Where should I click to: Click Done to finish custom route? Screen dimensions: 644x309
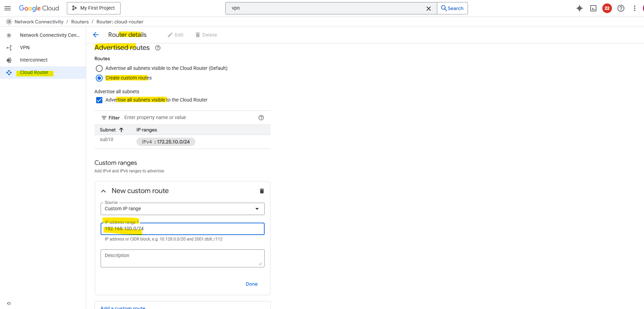coord(252,284)
